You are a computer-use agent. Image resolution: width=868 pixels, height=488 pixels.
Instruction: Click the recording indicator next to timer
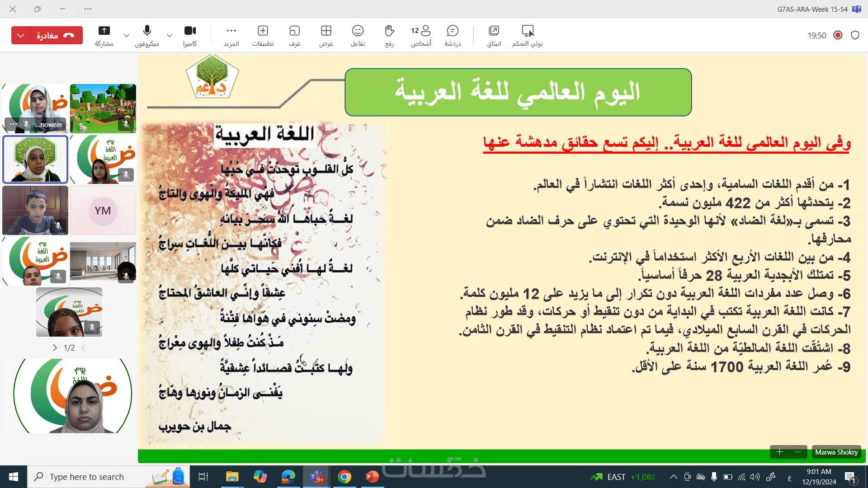[x=838, y=35]
